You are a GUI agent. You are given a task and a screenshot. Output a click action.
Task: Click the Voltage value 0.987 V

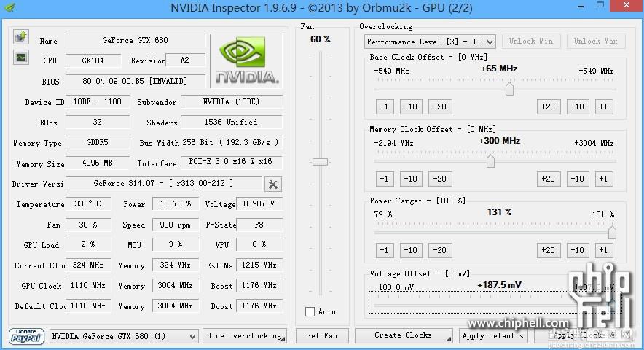tap(259, 203)
